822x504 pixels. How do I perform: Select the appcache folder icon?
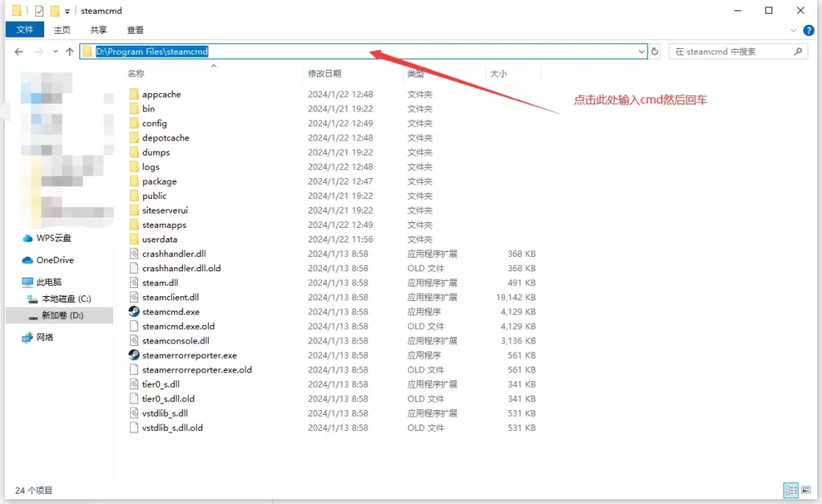[134, 95]
